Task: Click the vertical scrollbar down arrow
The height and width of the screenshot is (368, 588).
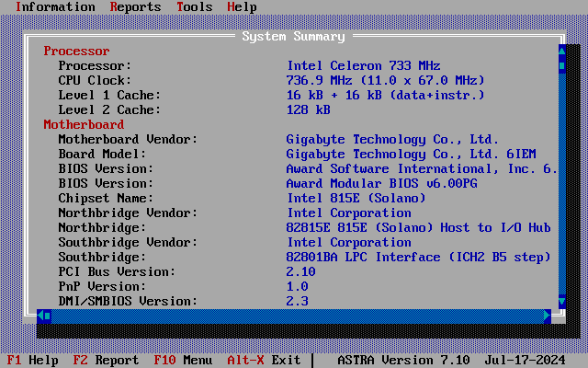Action: coord(561,301)
